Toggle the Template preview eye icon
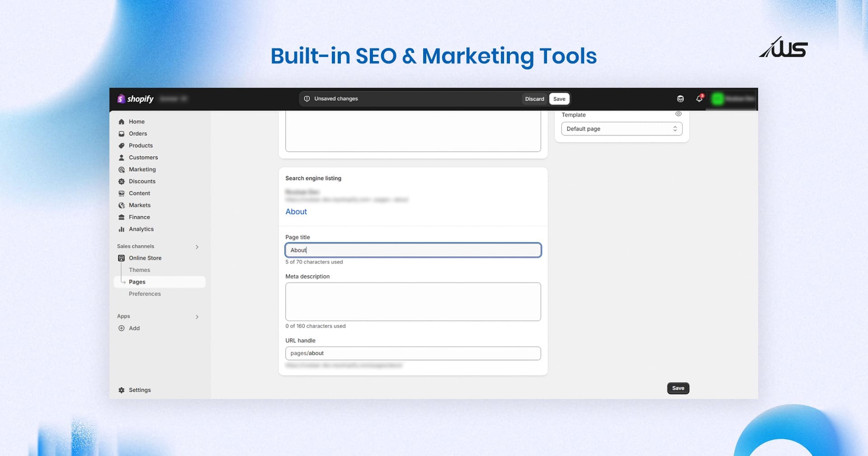 (x=678, y=114)
